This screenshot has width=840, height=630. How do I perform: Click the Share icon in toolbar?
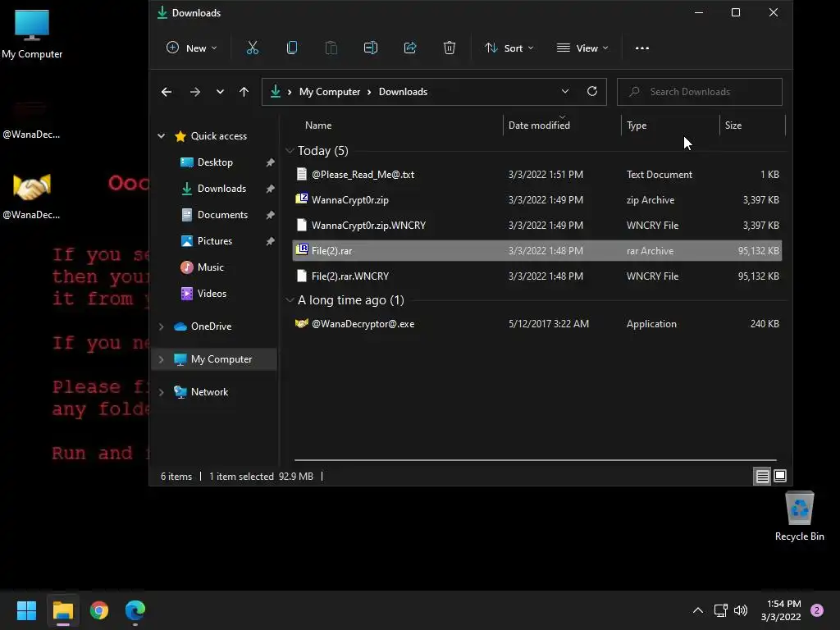[410, 48]
